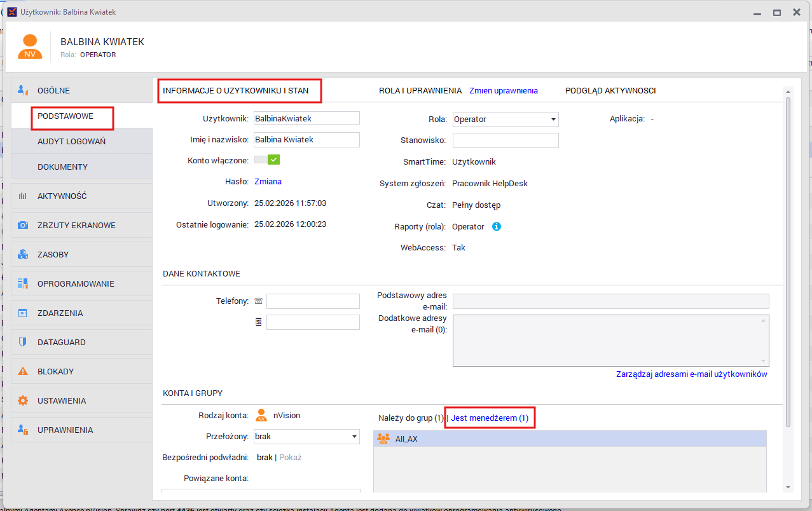This screenshot has height=511, width=812.
Task: Click the DataGuard shield icon
Action: pyautogui.click(x=23, y=343)
